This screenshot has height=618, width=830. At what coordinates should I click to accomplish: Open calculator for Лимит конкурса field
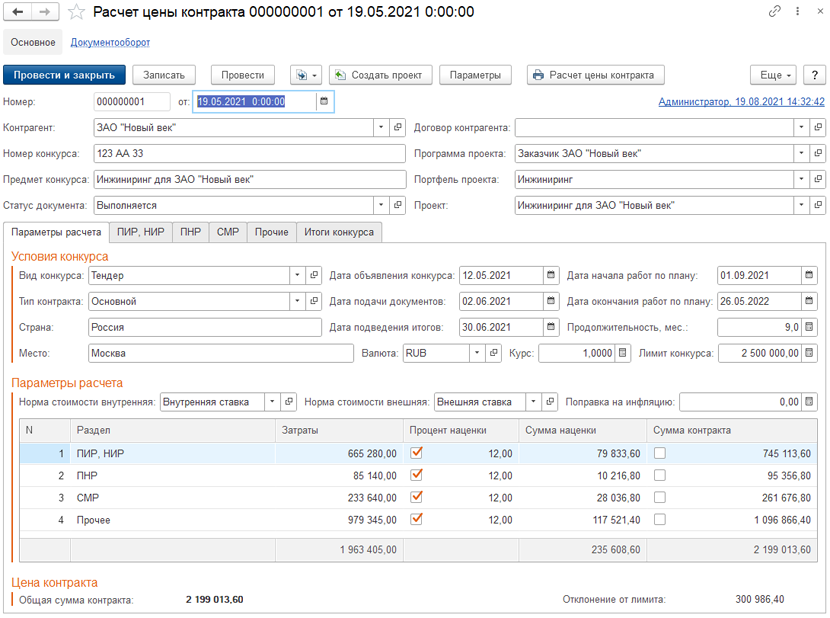809,353
